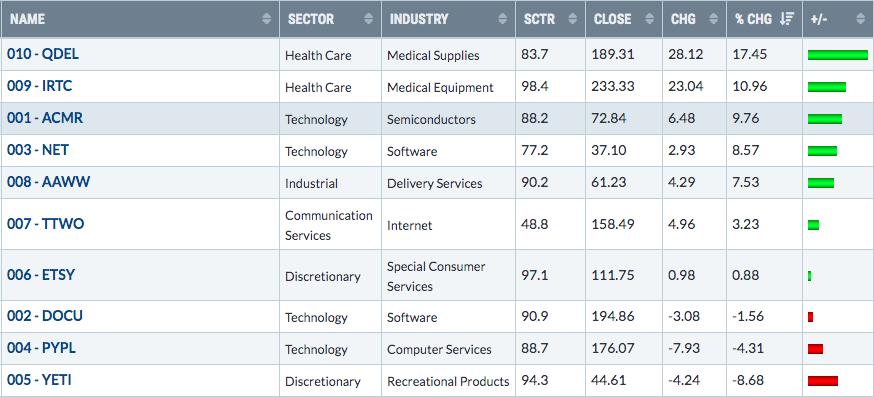This screenshot has width=874, height=397.
Task: Open the 010 - QDEL symbol link
Action: 43,54
